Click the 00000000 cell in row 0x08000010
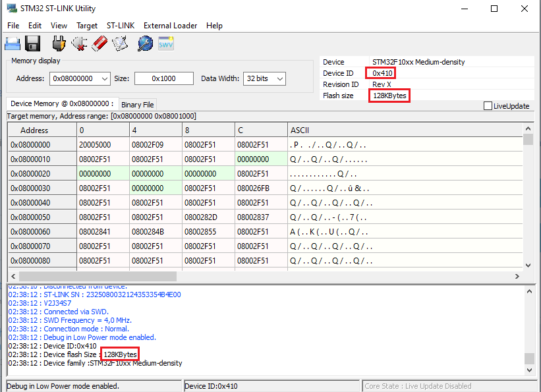 click(261, 159)
